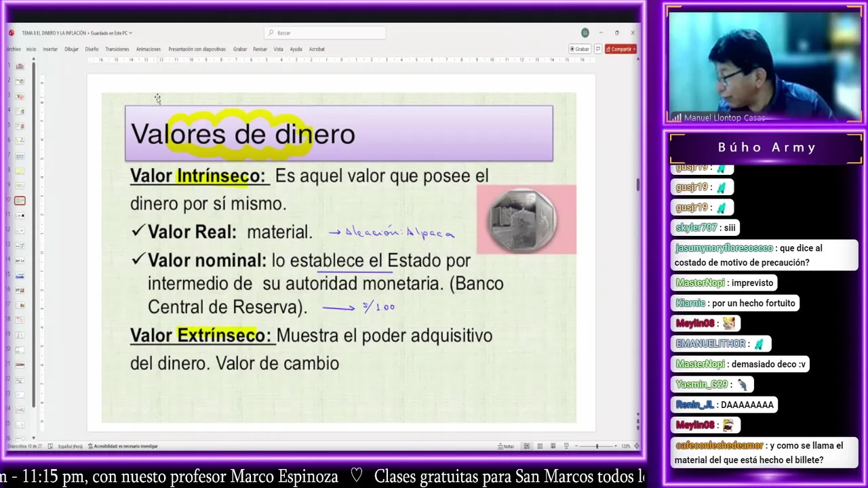
Task: Switch to the Revisar tab
Action: (x=260, y=49)
